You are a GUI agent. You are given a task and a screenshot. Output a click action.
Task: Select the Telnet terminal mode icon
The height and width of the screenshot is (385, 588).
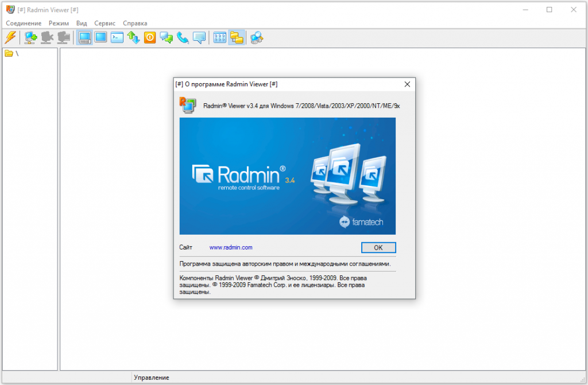pyautogui.click(x=117, y=37)
